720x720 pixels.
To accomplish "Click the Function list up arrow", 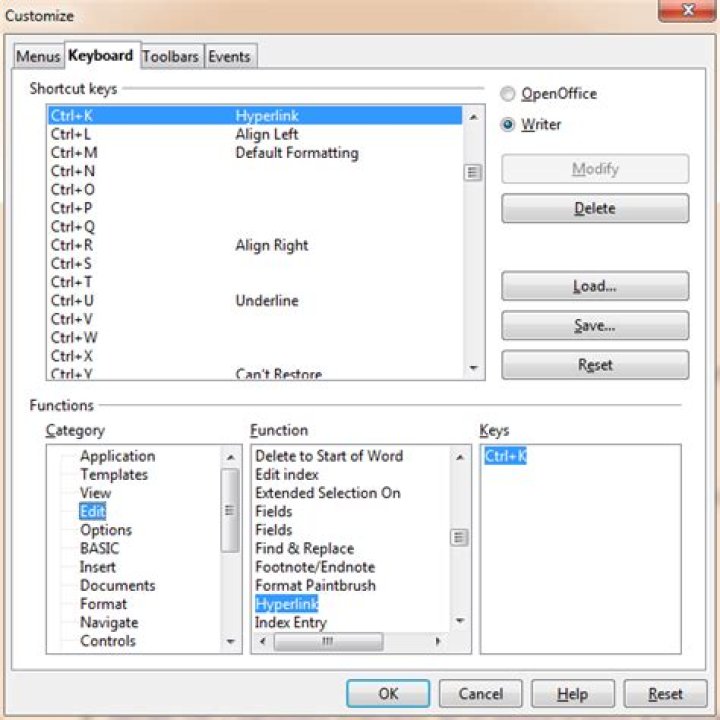I will tap(460, 457).
